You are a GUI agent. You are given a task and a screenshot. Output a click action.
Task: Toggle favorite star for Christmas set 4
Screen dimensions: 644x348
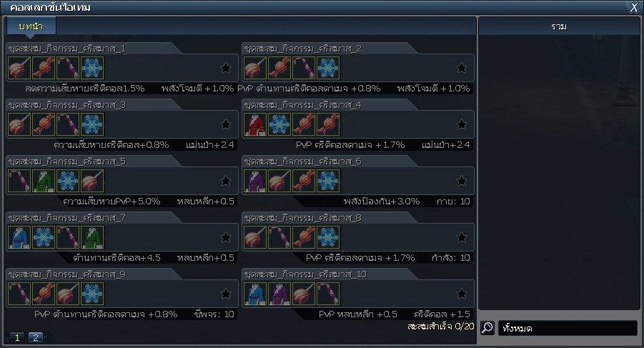click(462, 124)
